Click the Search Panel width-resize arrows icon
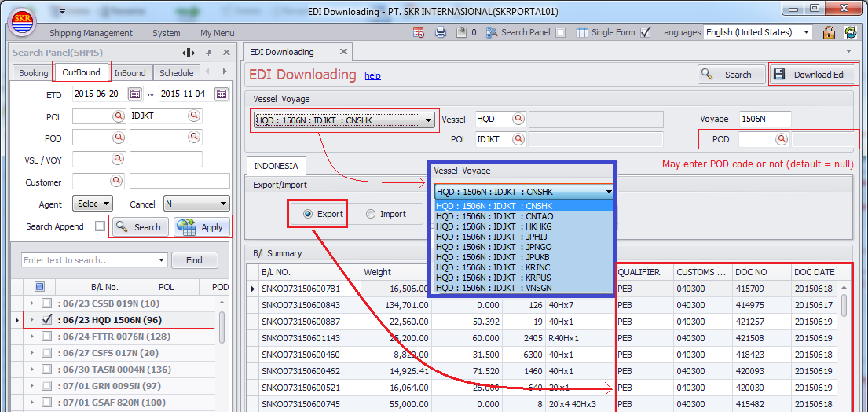Screen dimensions: 868x412 (189, 53)
